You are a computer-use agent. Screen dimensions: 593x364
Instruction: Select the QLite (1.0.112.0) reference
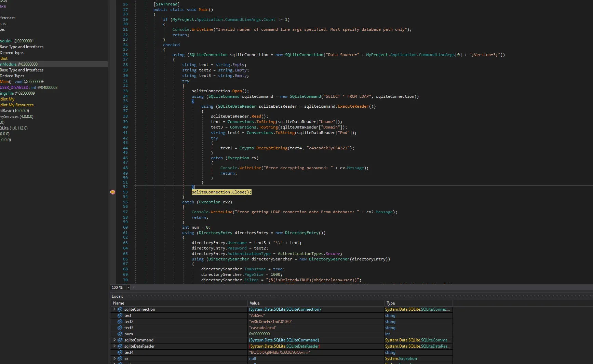pyautogui.click(x=14, y=128)
